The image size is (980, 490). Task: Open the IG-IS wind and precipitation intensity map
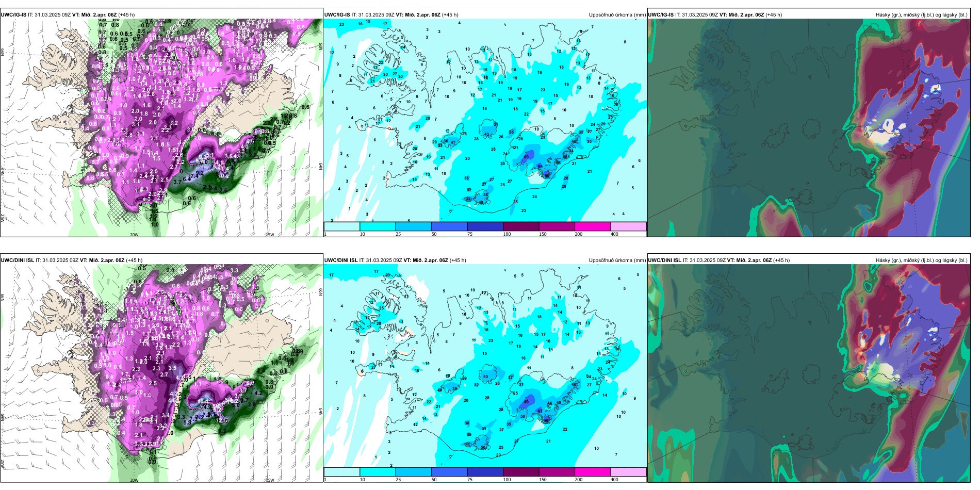161,127
